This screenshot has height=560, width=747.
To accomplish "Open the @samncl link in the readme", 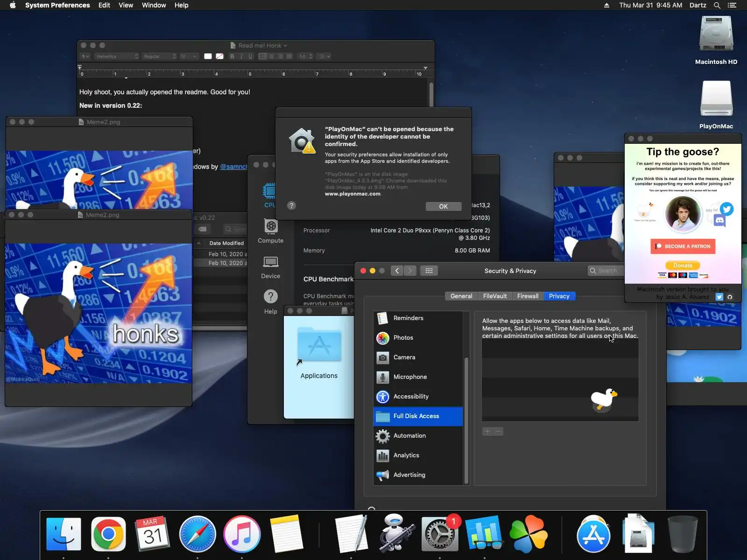I will (x=233, y=167).
